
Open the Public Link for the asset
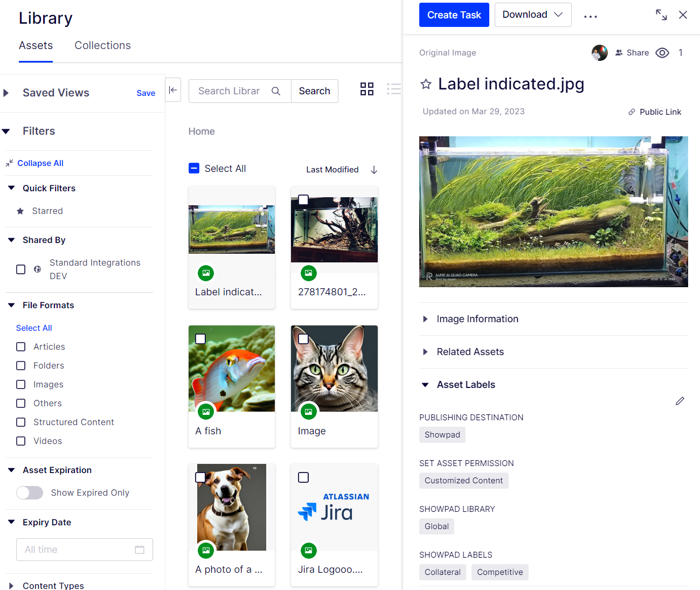pyautogui.click(x=655, y=112)
